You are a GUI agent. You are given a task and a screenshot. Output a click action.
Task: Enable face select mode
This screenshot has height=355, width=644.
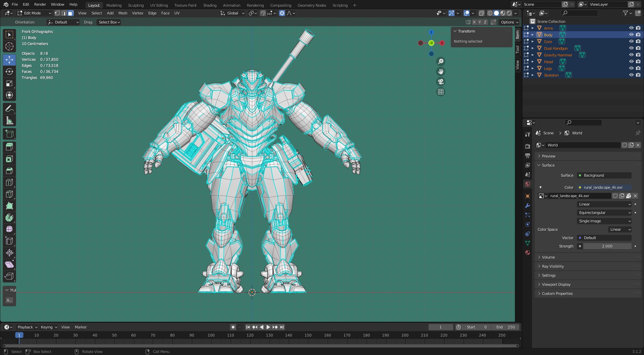tap(70, 13)
